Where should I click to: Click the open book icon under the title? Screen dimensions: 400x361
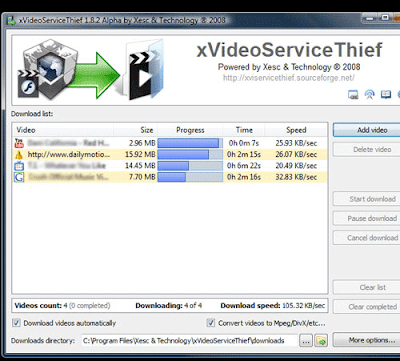coord(386,95)
